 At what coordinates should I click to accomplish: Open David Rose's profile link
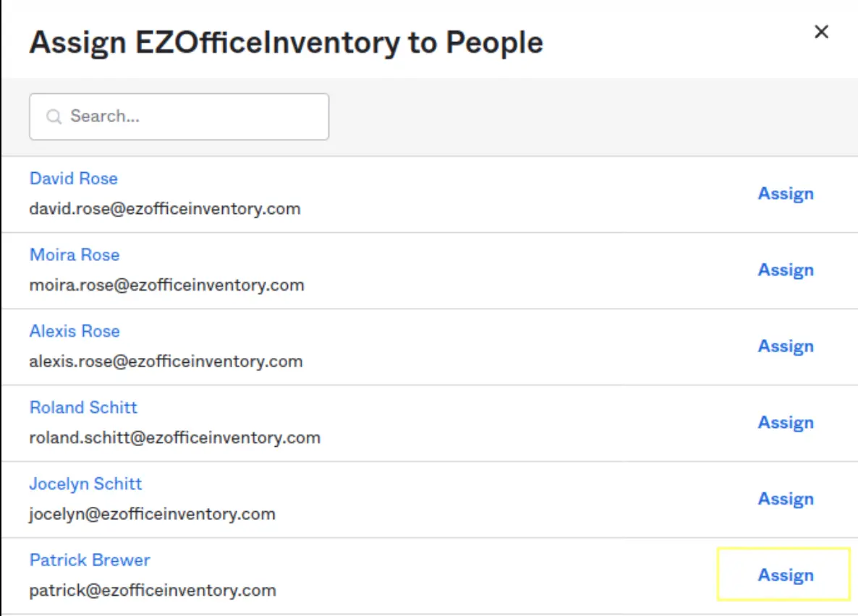tap(73, 179)
